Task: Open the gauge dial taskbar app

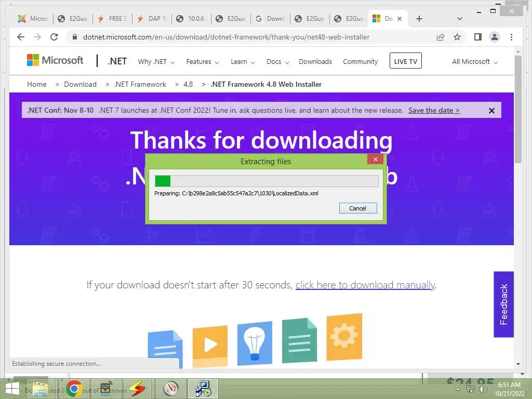Action: pyautogui.click(x=170, y=389)
